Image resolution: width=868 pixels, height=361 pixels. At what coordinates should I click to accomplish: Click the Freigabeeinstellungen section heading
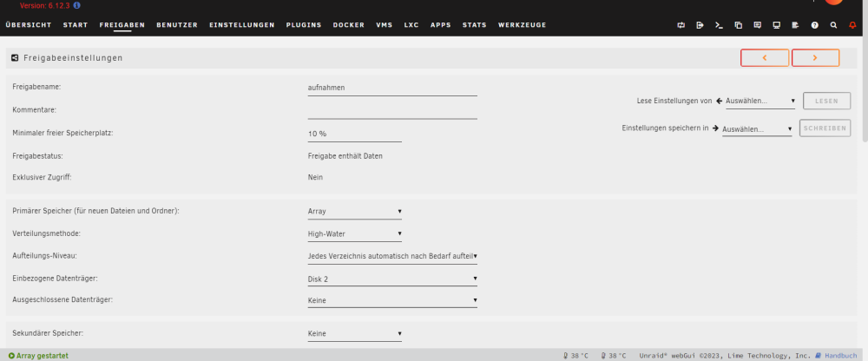[73, 57]
